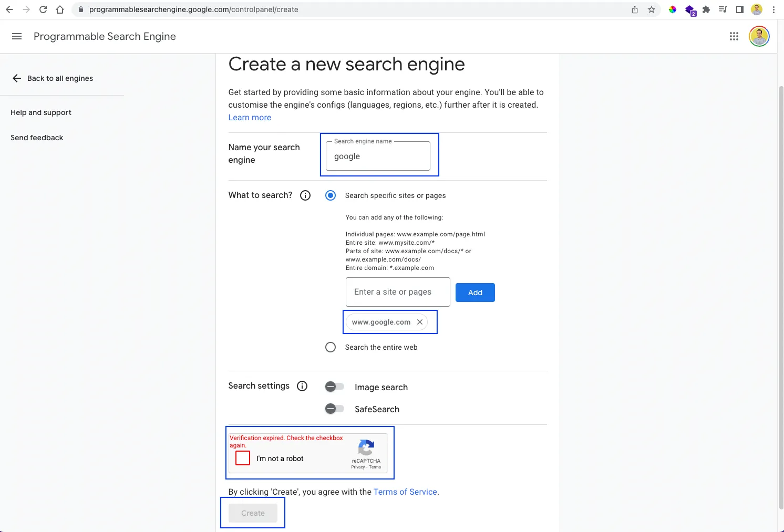
Task: Reload the page
Action: 43,9
